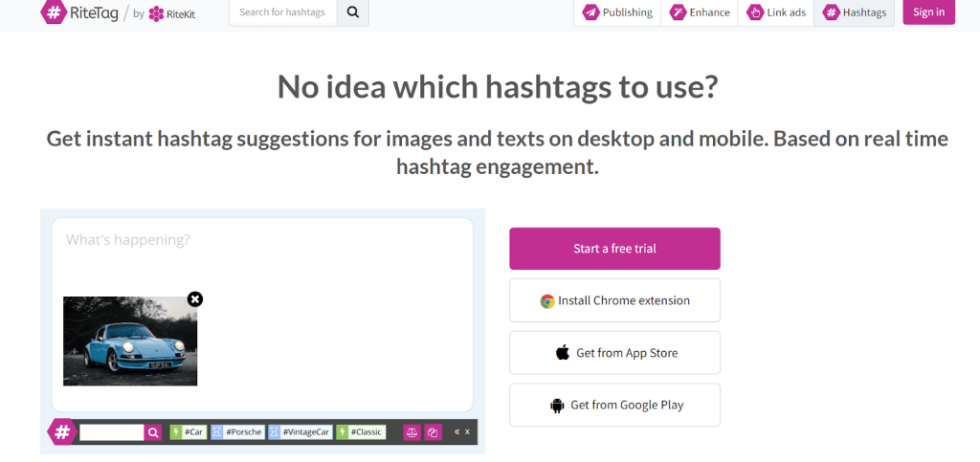
Task: Focus the Search for hashtags field
Action: [282, 12]
